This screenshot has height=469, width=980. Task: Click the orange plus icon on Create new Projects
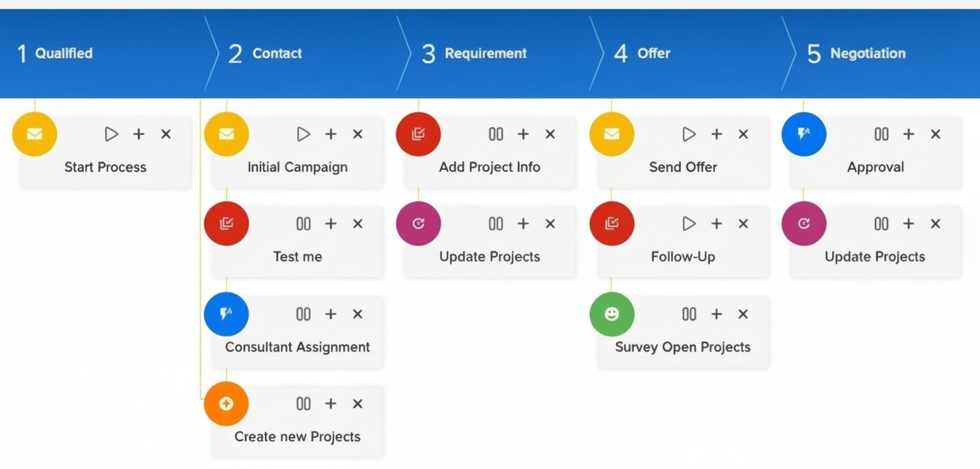point(226,404)
